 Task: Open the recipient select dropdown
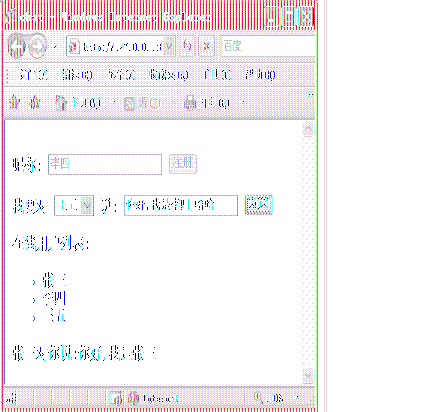[x=74, y=205]
